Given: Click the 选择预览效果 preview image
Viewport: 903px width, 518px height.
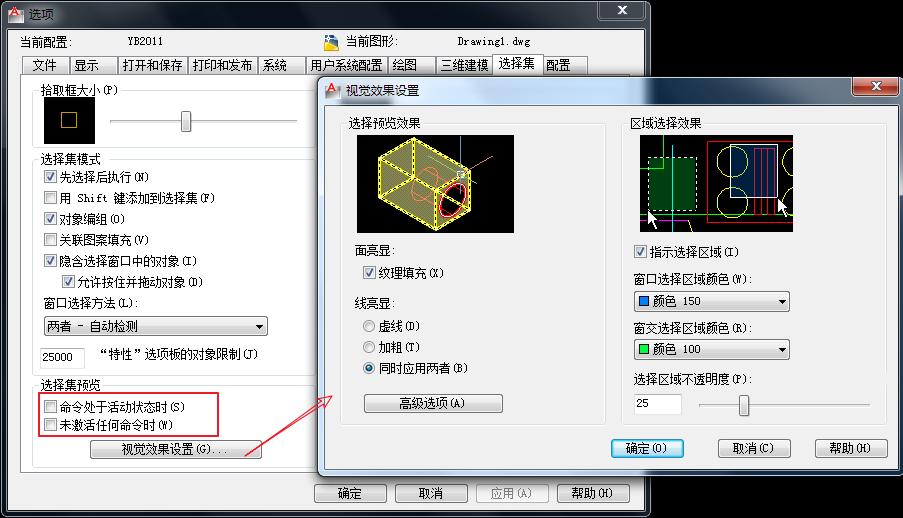Looking at the screenshot, I should 435,184.
